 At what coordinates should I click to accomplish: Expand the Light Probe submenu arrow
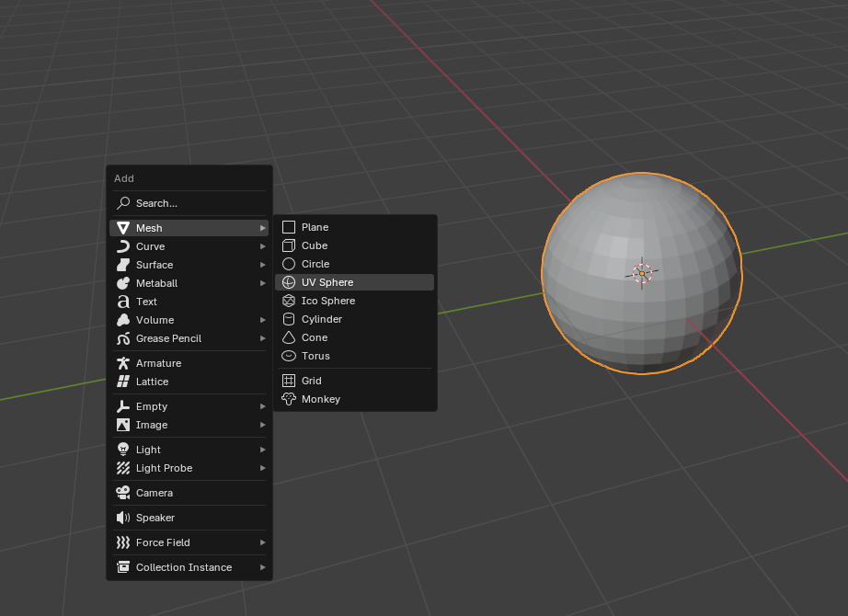point(262,468)
